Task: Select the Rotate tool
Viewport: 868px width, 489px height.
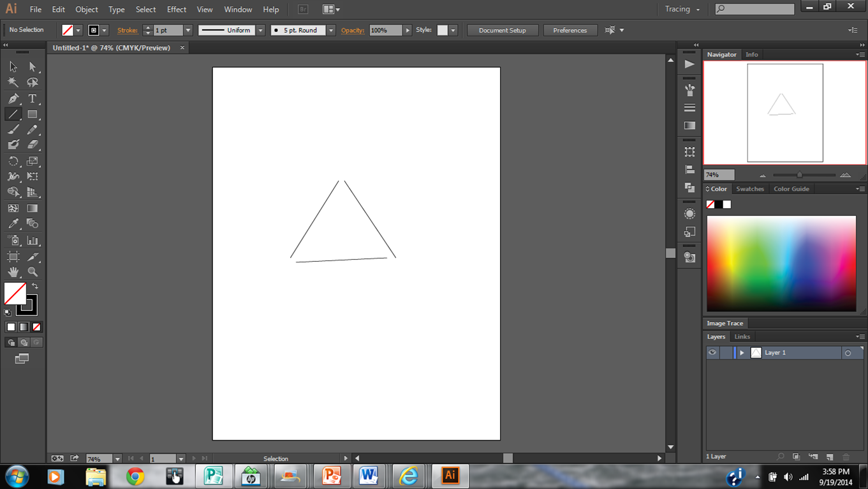Action: click(13, 161)
